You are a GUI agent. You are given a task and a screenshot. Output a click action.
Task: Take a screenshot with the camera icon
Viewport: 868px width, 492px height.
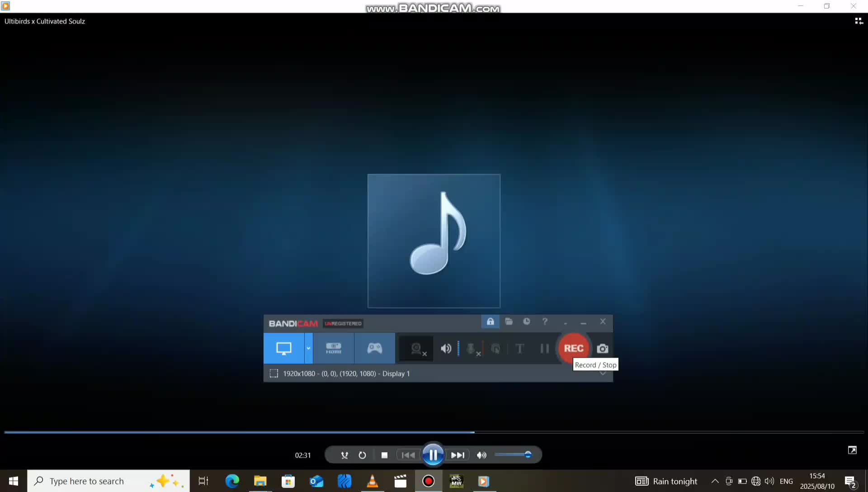coord(602,349)
